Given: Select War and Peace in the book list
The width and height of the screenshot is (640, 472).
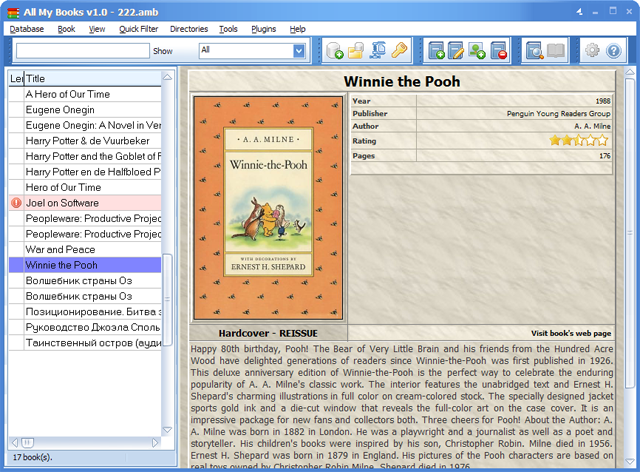Looking at the screenshot, I should 85,249.
